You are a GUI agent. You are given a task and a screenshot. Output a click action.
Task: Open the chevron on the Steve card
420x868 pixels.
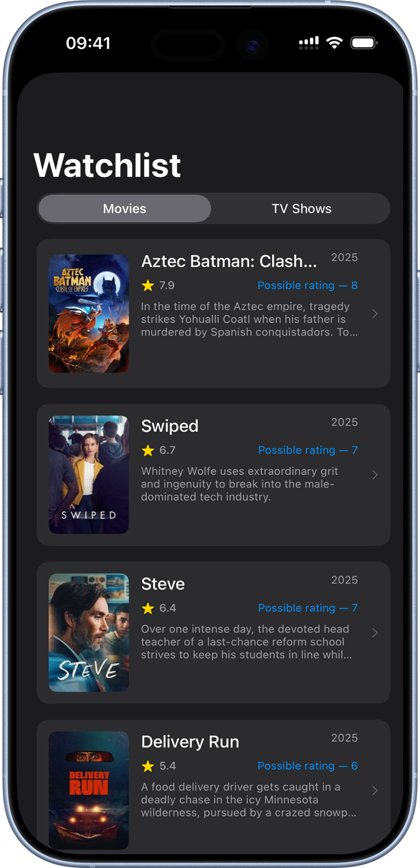coord(375,632)
